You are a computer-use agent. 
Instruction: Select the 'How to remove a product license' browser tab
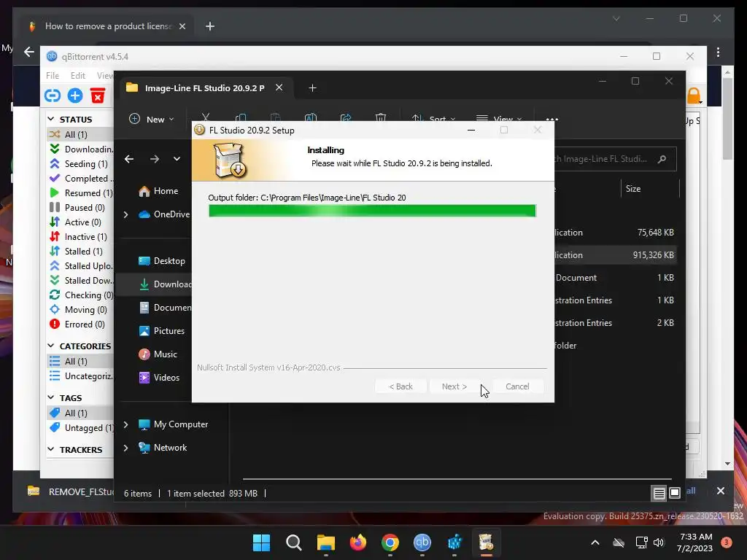pos(108,26)
